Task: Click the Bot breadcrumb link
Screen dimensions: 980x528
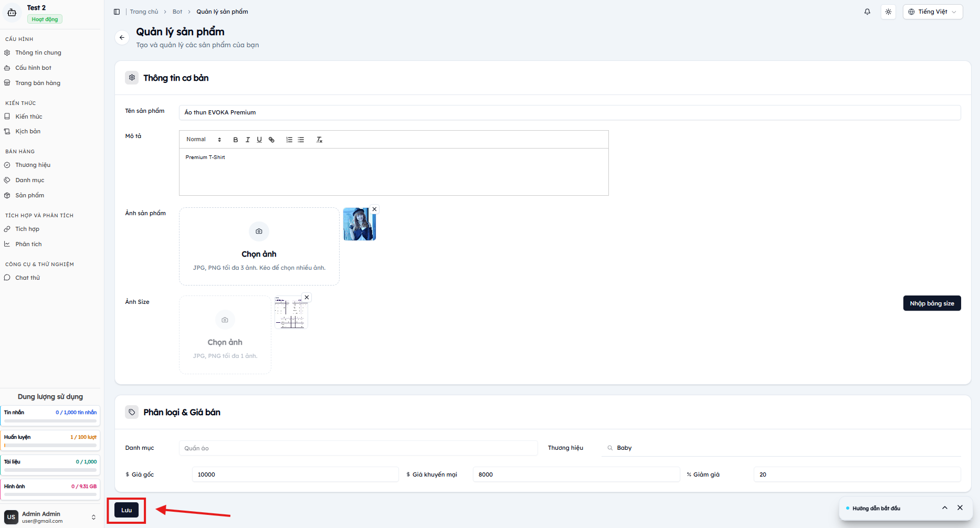Action: [x=177, y=12]
